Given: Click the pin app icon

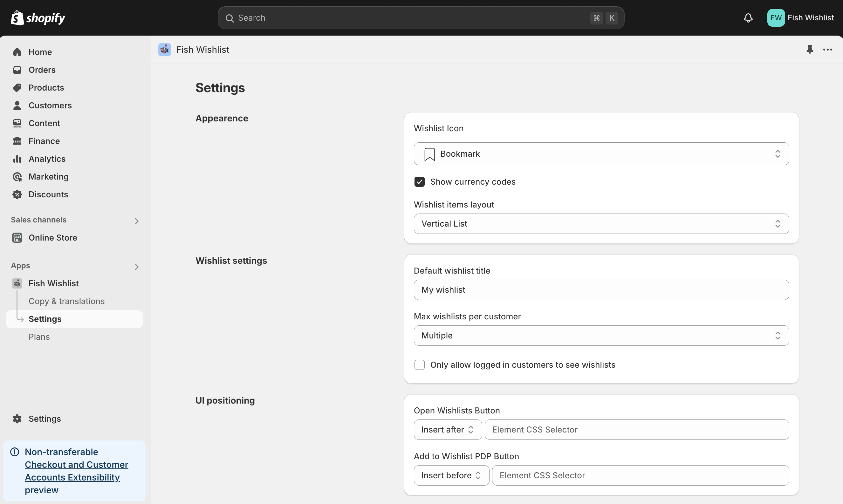Looking at the screenshot, I should pyautogui.click(x=810, y=50).
